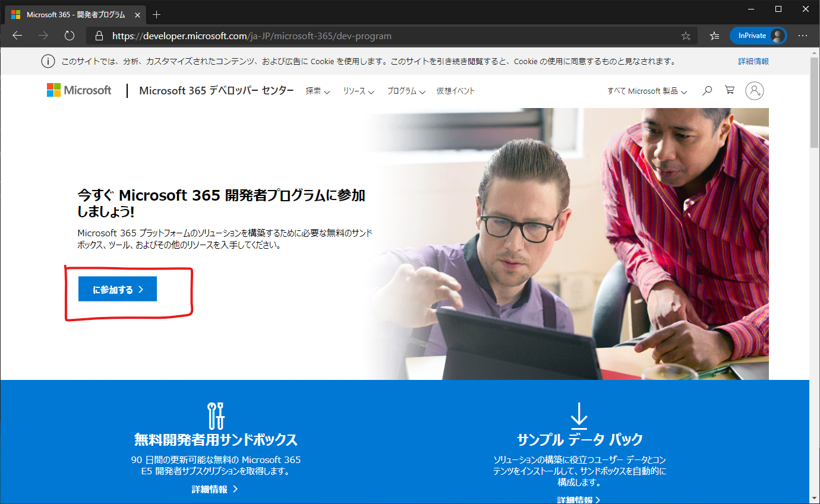Expand the 探索 menu
Viewport: 820px width, 504px height.
318,91
